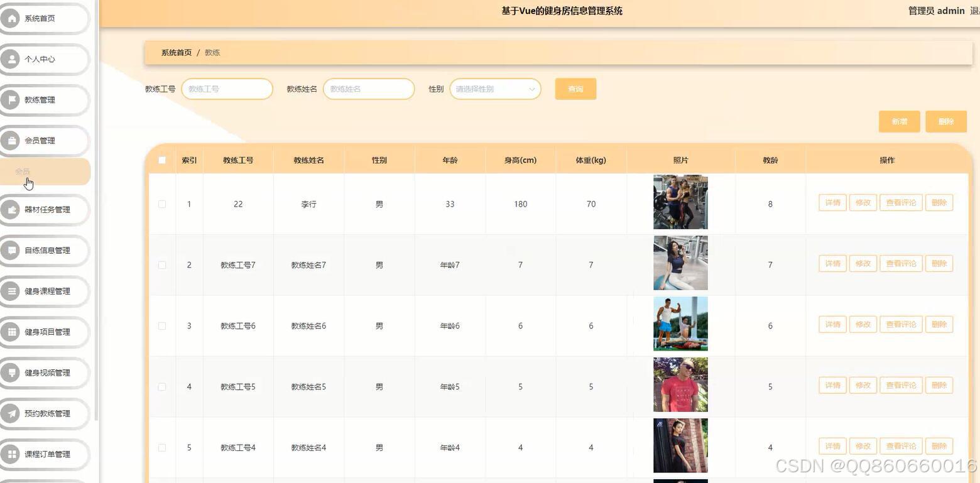Click the 删除 button above the table
The image size is (980, 483).
click(x=946, y=122)
